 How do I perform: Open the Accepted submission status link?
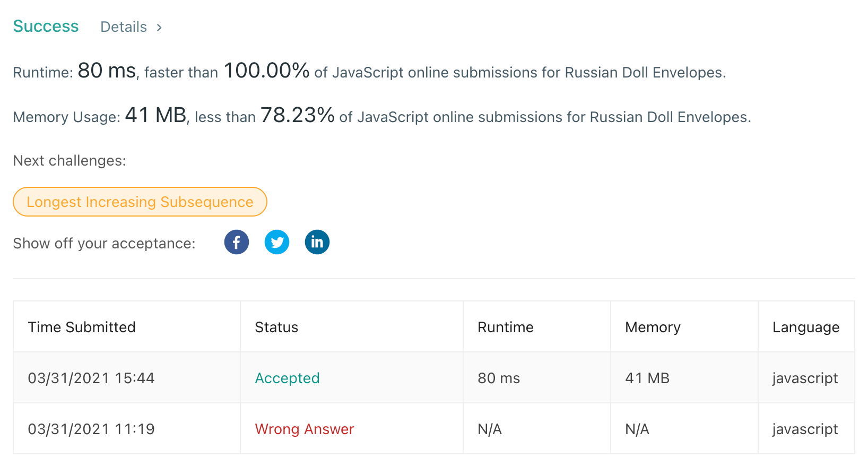tap(287, 378)
